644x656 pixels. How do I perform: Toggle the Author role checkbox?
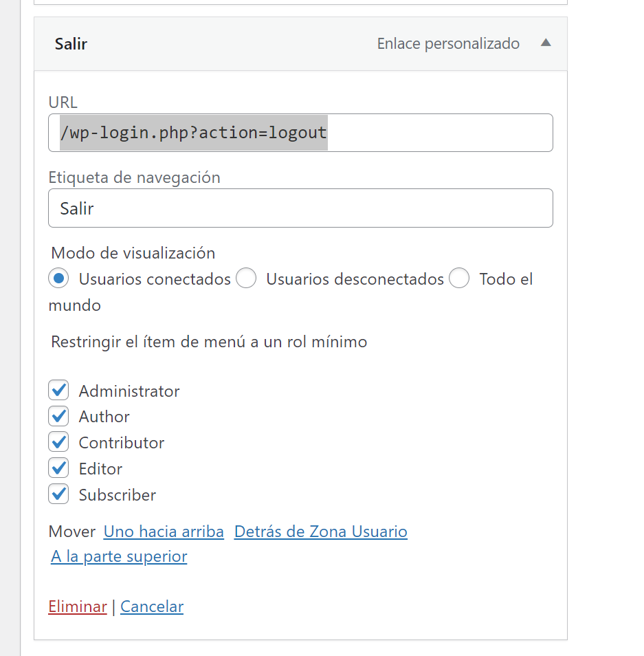(x=58, y=416)
